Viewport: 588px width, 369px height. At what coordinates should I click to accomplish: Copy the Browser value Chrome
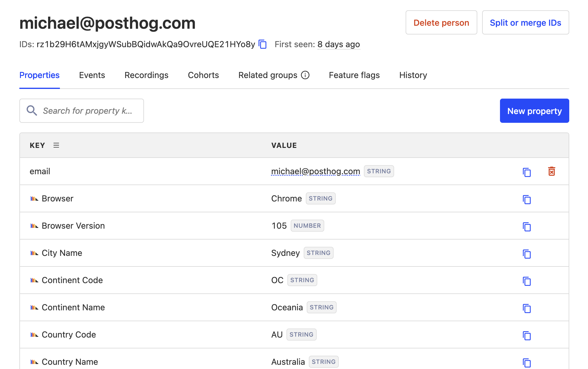527,199
